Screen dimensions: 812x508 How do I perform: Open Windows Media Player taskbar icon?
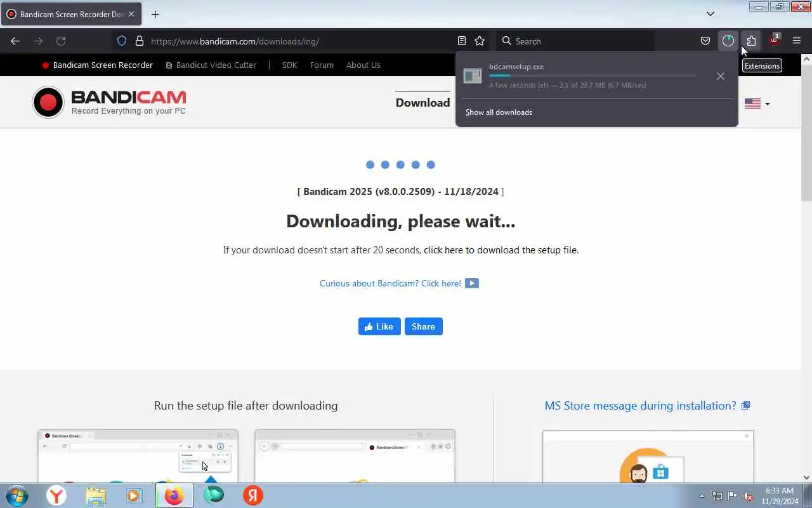pos(134,495)
